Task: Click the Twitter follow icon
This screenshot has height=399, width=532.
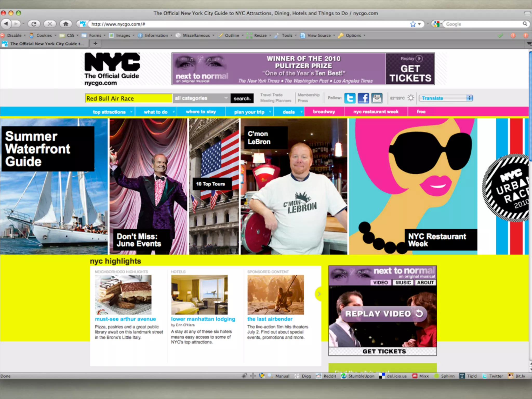Action: (350, 98)
